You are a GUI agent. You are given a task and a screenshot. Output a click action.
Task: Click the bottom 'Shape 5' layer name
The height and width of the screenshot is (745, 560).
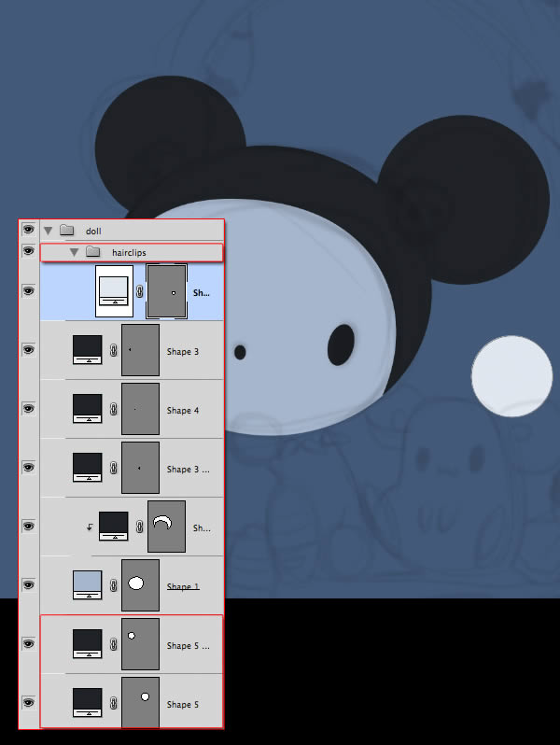pyautogui.click(x=183, y=705)
